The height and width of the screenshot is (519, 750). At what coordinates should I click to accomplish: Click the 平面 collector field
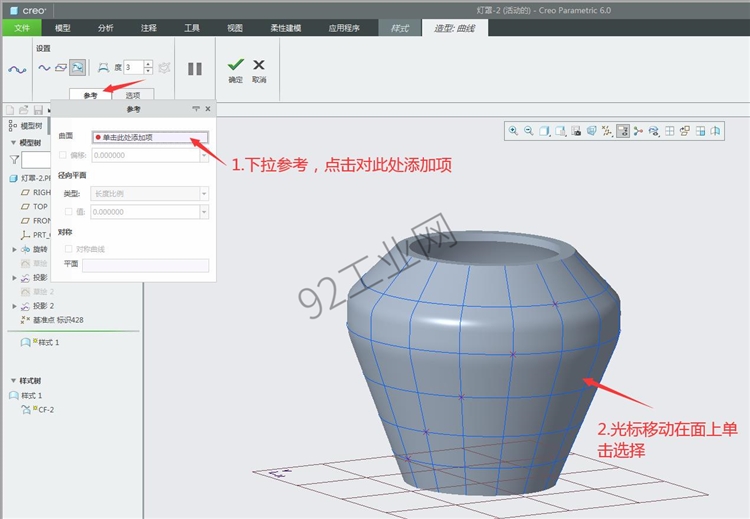click(145, 265)
